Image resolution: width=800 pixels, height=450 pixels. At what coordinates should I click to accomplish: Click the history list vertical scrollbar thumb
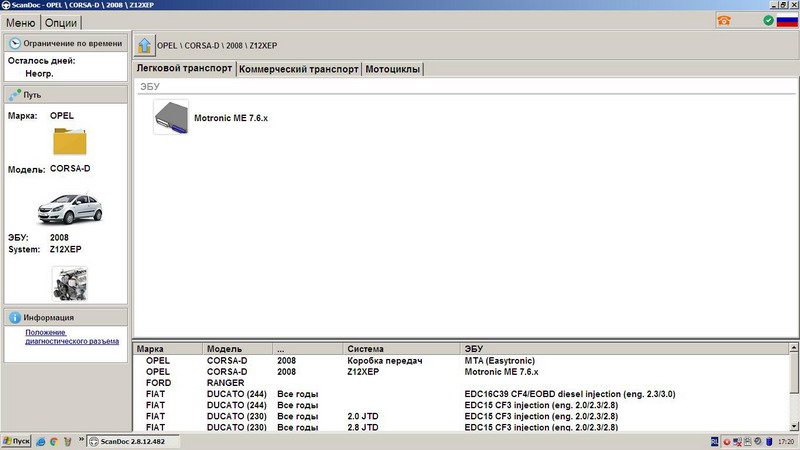(794, 373)
